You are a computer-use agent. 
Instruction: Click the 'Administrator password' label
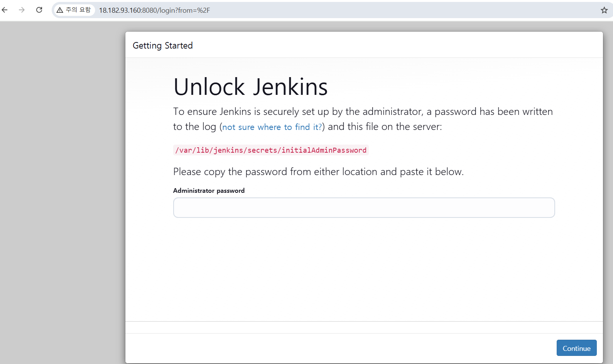tap(209, 190)
